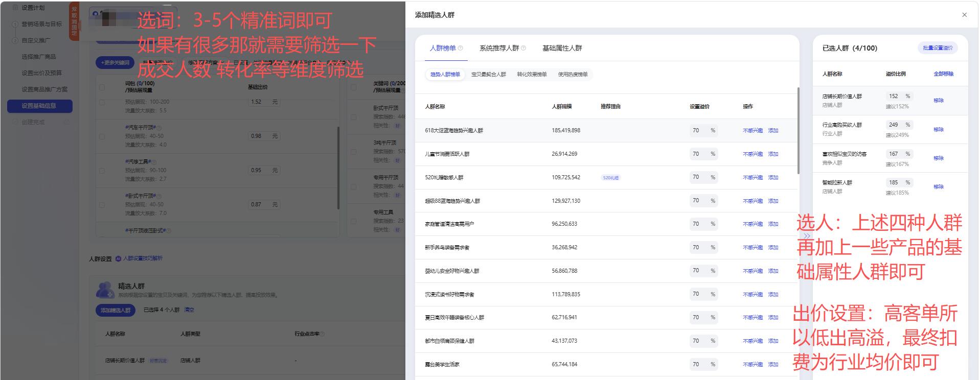Select the 趋势人群榜单 sub-tab

point(445,75)
